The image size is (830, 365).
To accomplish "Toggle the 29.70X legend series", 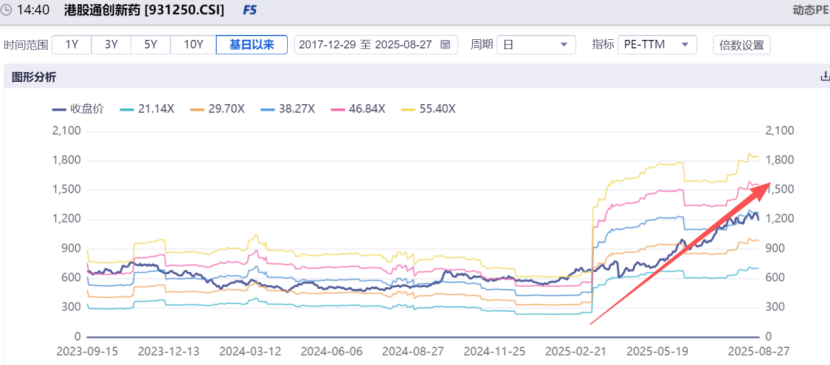I will [x=218, y=109].
